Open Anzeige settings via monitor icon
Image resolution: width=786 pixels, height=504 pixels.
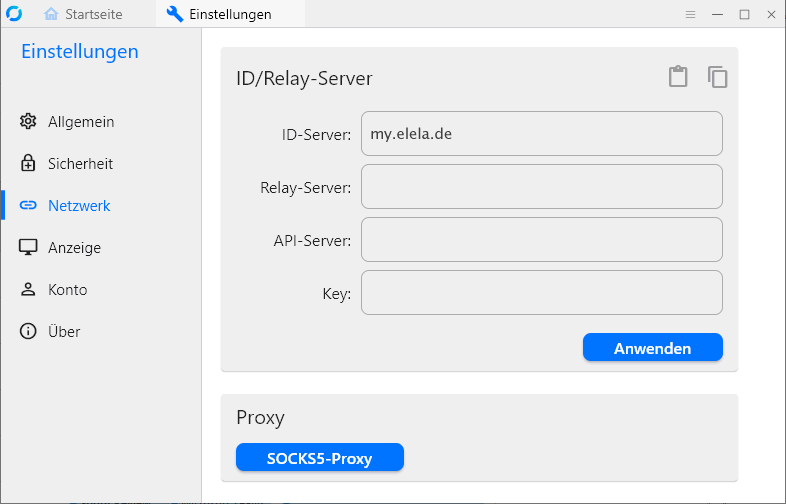[x=28, y=248]
